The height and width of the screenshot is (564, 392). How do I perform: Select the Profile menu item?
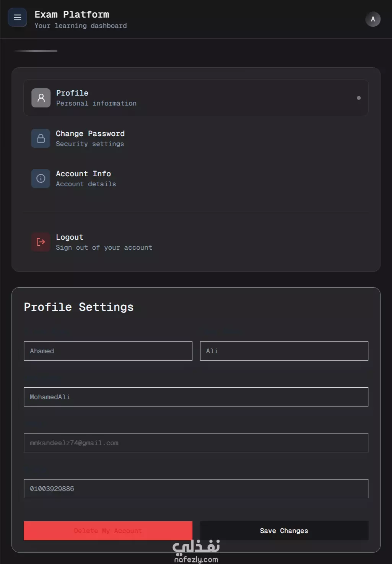tap(196, 98)
